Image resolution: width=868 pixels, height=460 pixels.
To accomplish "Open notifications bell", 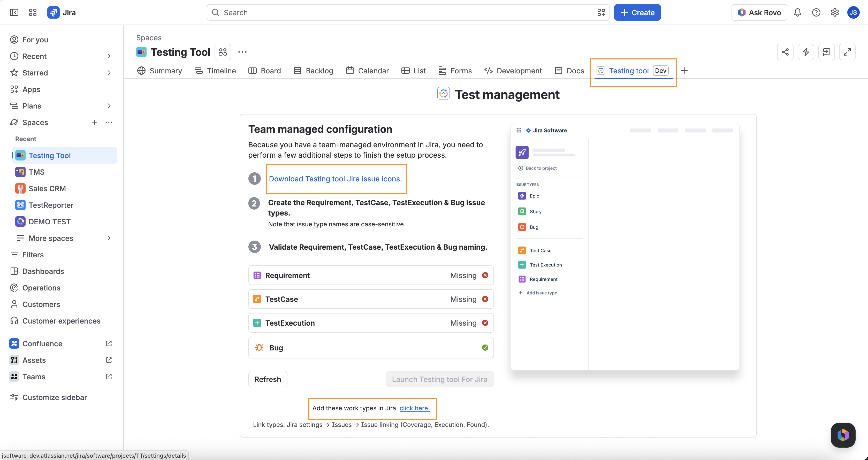I will click(x=797, y=12).
